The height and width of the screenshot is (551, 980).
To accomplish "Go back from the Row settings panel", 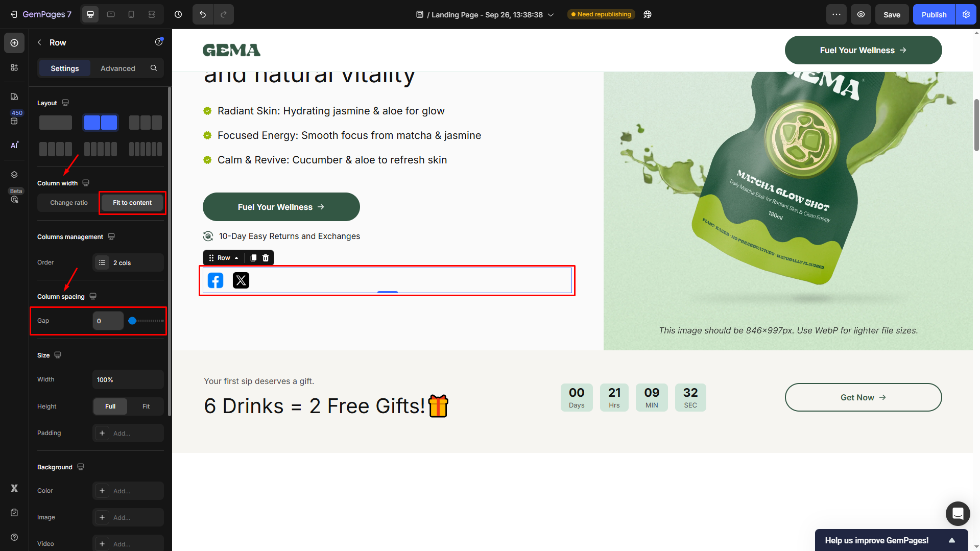I will click(x=39, y=42).
